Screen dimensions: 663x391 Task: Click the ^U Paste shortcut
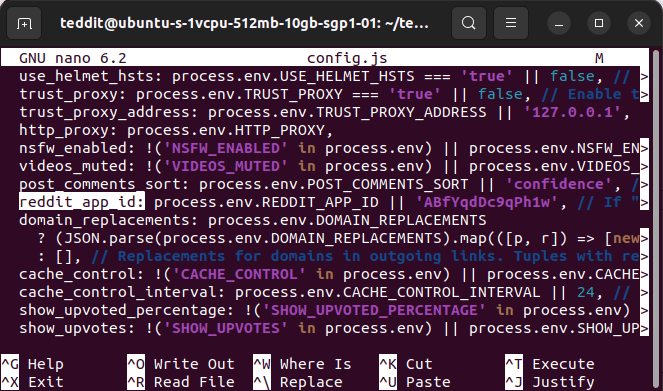(415, 382)
